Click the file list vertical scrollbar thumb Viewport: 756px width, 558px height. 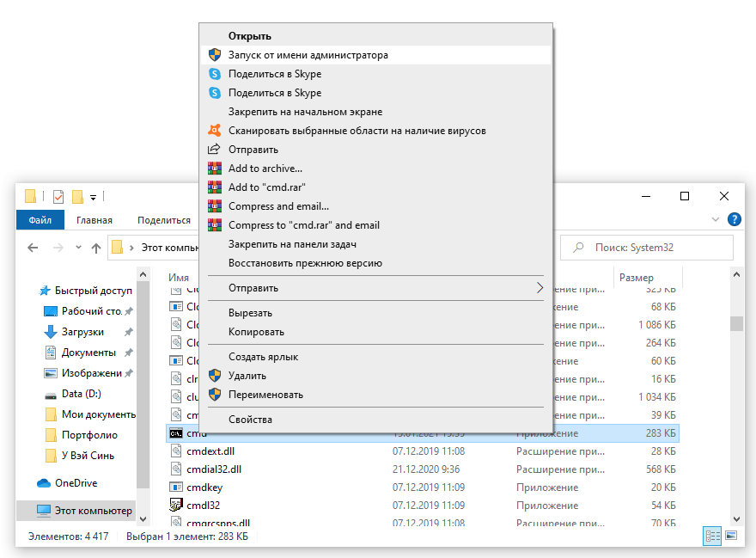[x=736, y=323]
